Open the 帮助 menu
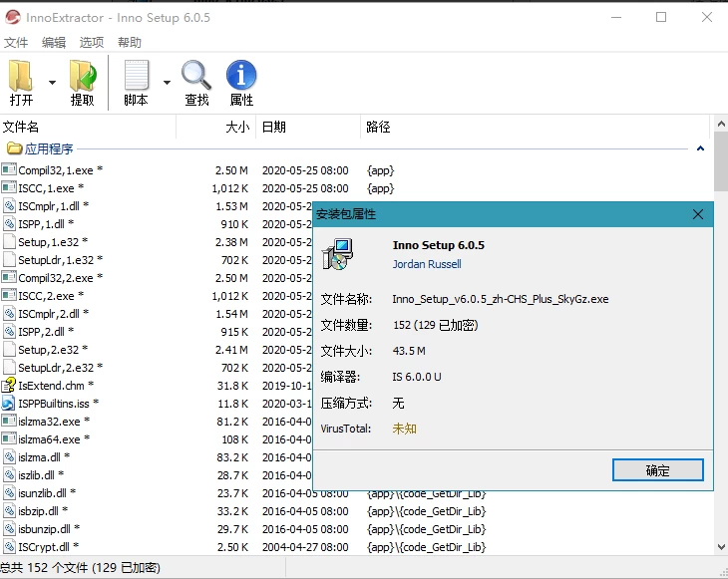The width and height of the screenshot is (728, 579). (130, 43)
